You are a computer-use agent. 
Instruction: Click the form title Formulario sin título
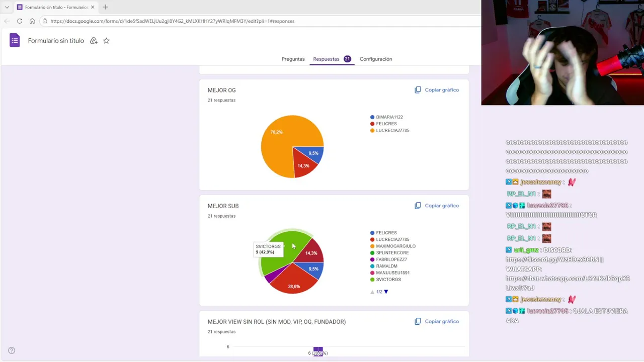coord(56,41)
